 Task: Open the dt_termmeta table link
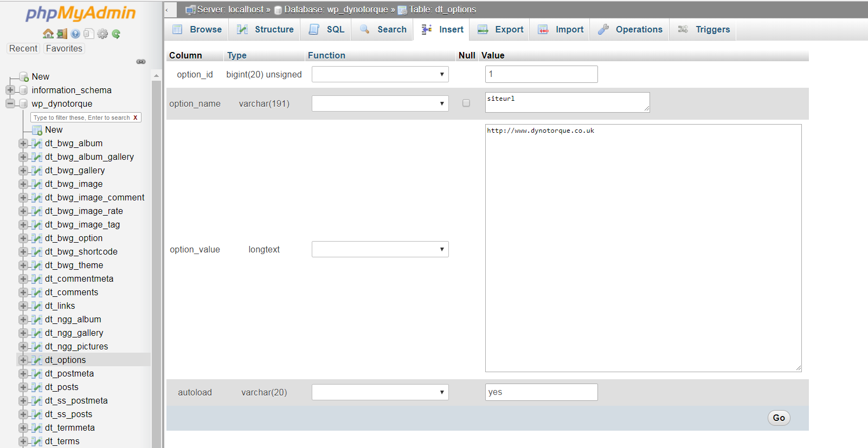[x=70, y=428]
